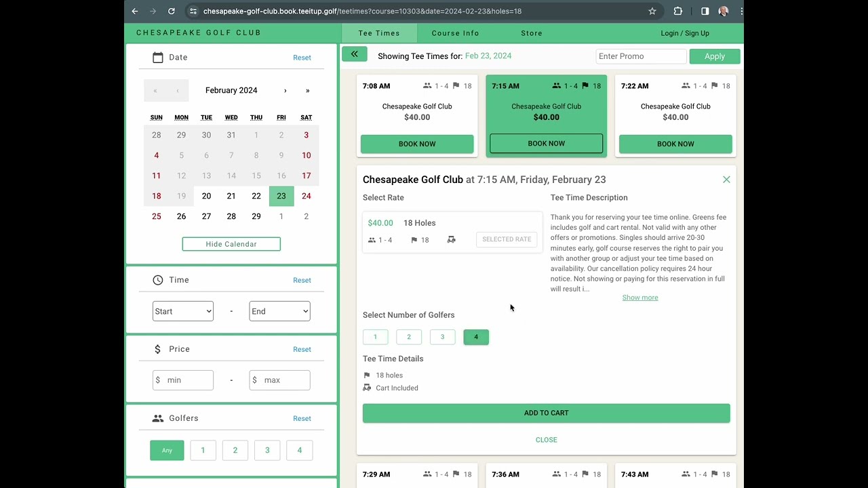Click the browser address bar URL

362,11
